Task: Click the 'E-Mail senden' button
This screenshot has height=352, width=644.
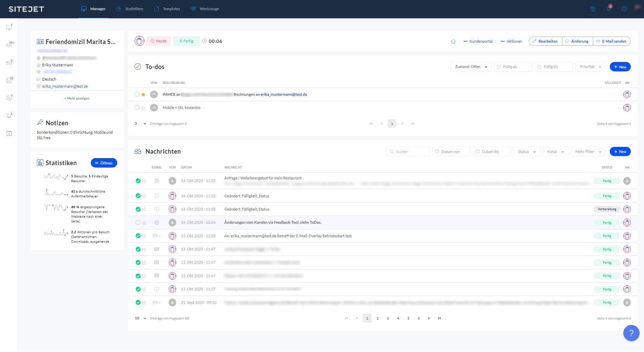Action: tap(611, 41)
